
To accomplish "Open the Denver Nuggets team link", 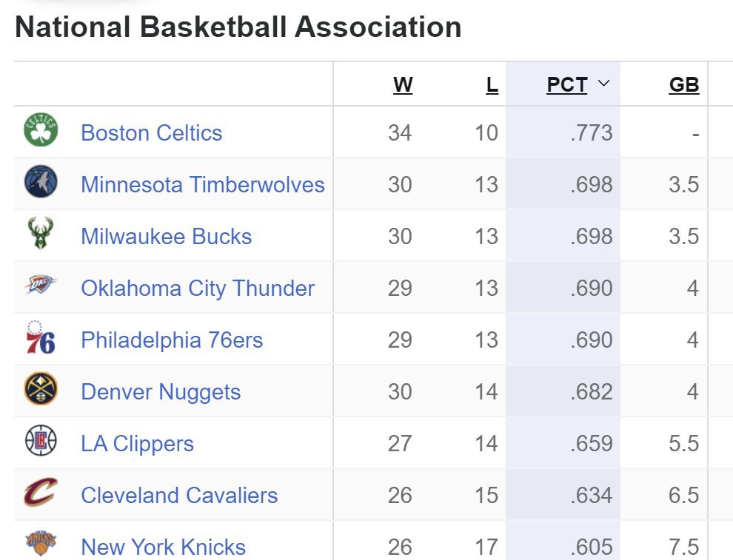I will click(161, 392).
